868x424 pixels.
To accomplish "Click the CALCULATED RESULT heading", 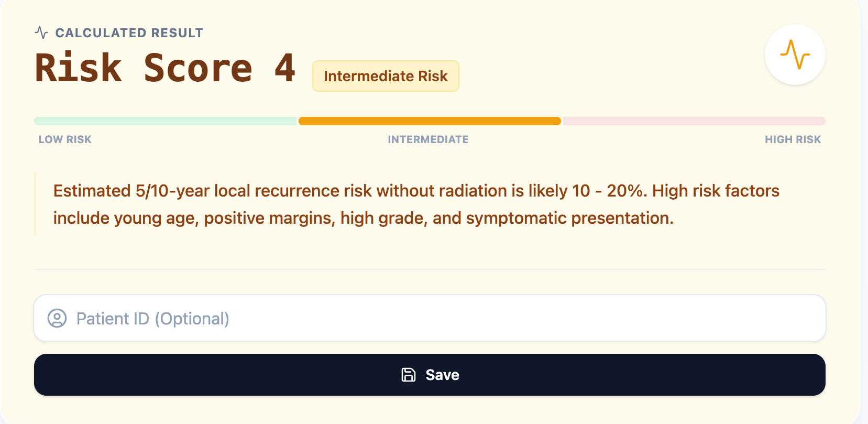I will (129, 32).
